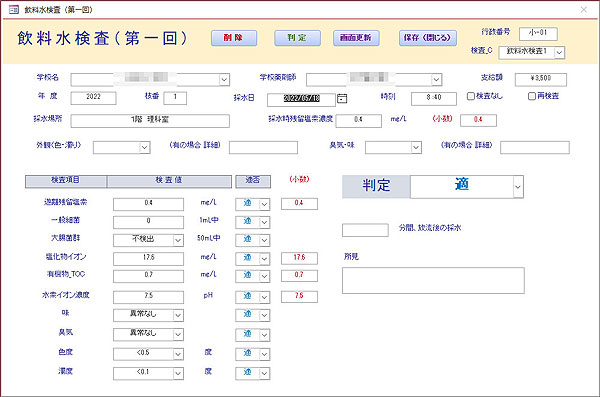
Task: Click the 判定 button in header
Action: [297, 38]
